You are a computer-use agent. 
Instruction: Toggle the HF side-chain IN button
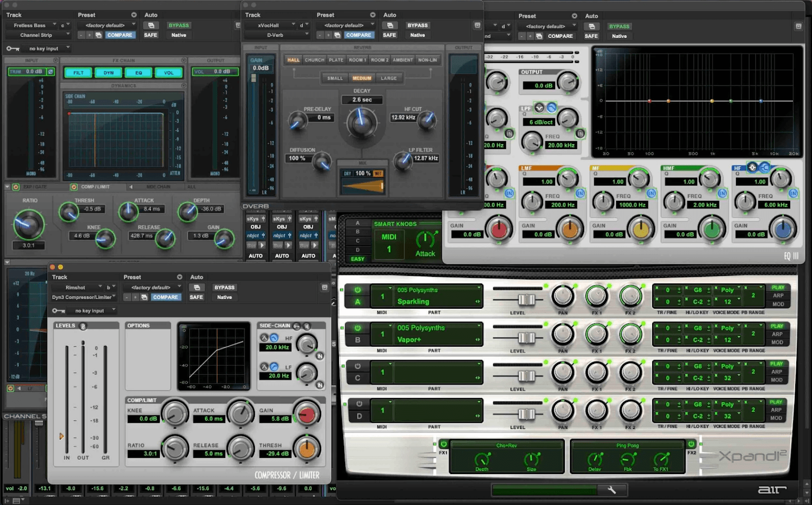[320, 356]
